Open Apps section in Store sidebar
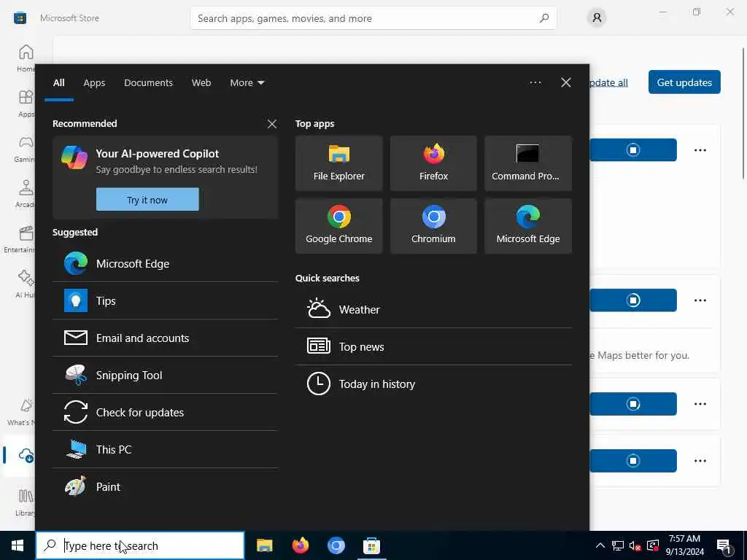Image resolution: width=747 pixels, height=560 pixels. pos(26,104)
